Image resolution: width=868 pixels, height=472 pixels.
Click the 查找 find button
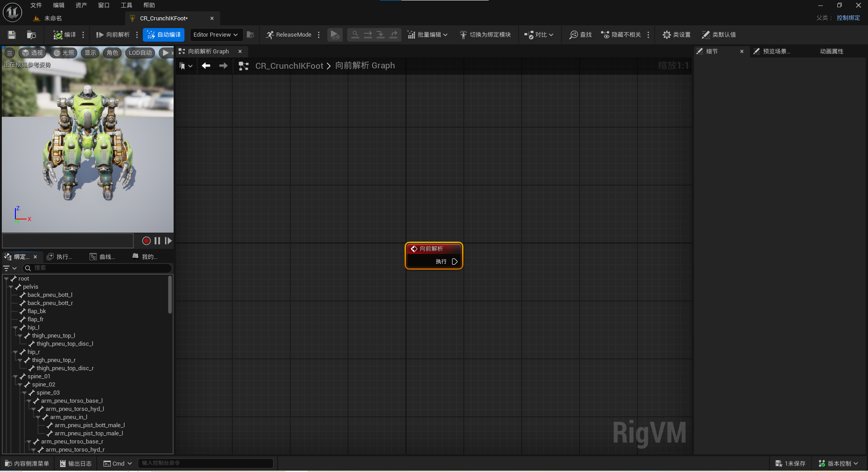(580, 35)
